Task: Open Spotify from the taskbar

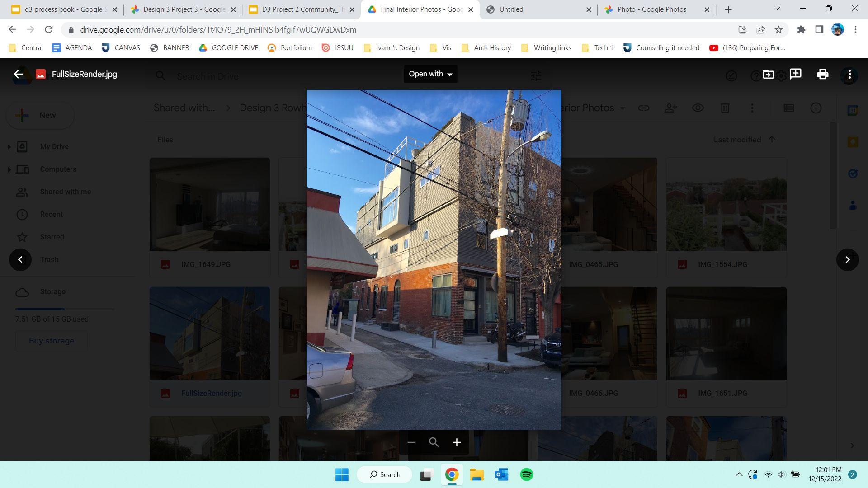Action: click(x=526, y=474)
